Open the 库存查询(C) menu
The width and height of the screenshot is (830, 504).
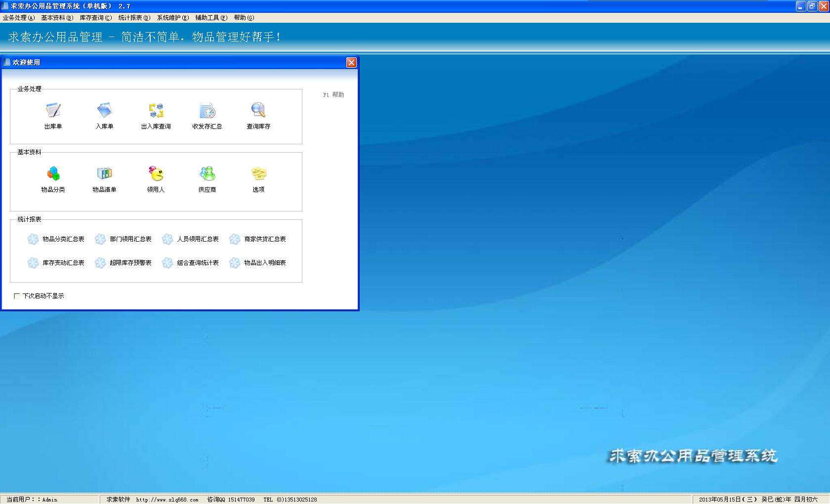[95, 18]
